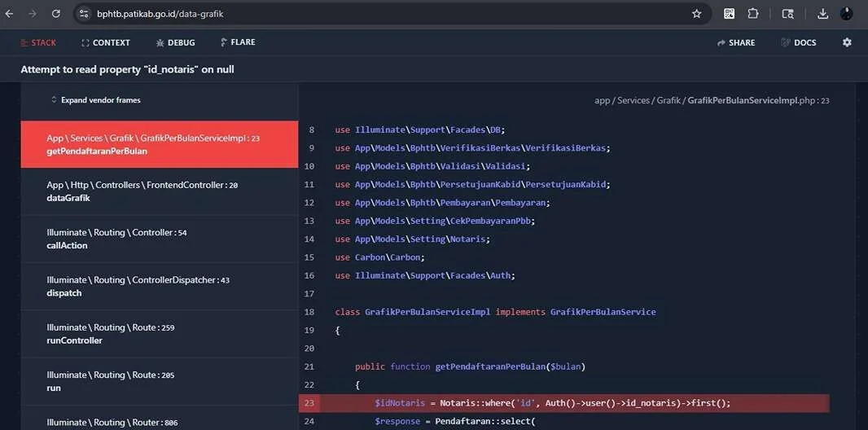Go back in browser history
Viewport: 868px width, 430px height.
pos(9,14)
